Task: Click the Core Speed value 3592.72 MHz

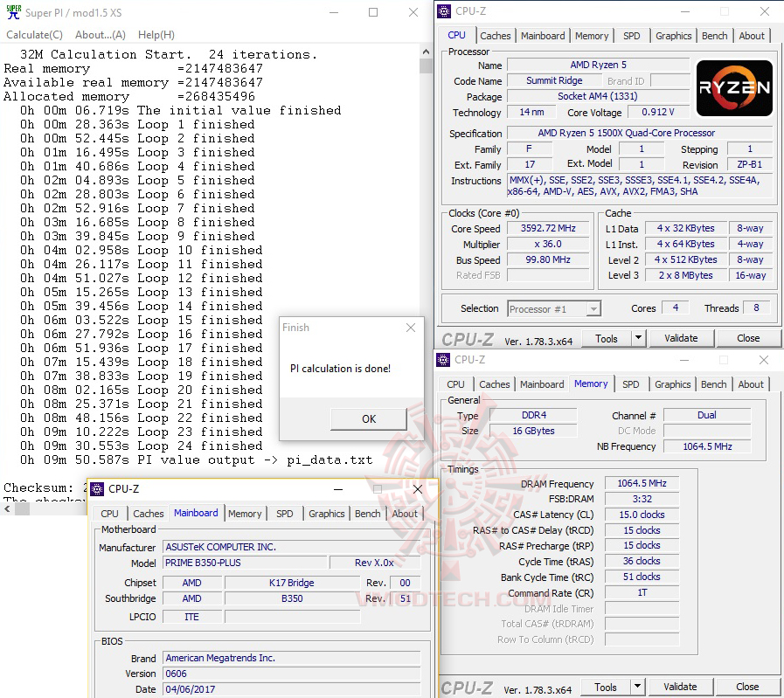Action: coord(548,228)
